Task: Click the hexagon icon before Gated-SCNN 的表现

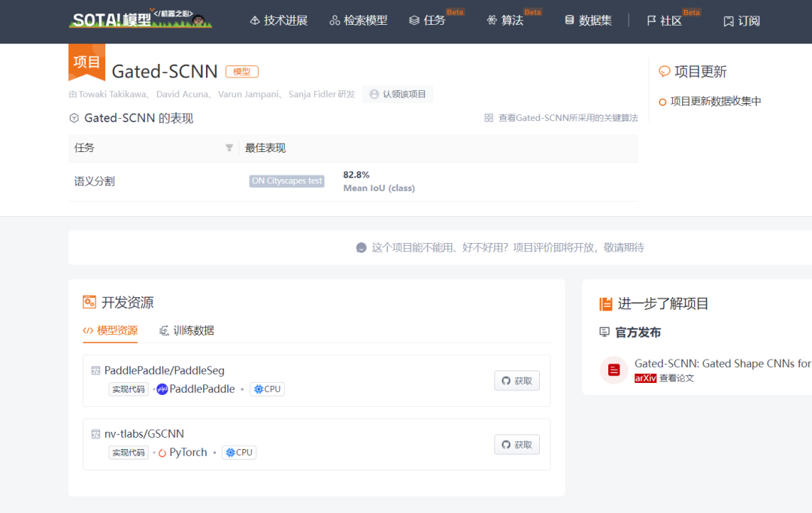Action: coord(74,118)
